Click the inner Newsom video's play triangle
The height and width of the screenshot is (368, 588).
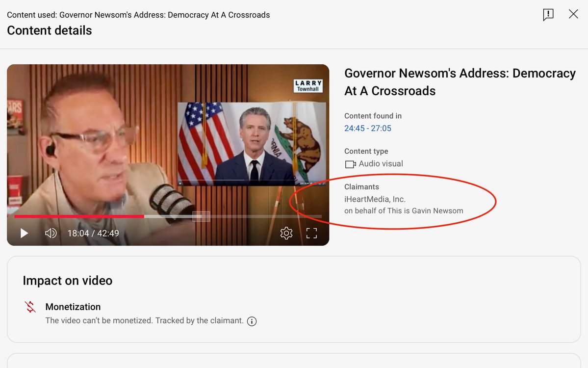click(181, 184)
